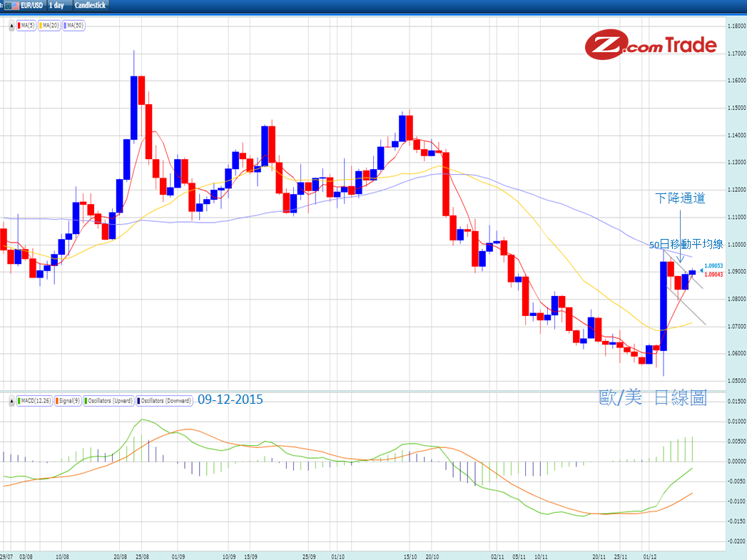Click the Signal(9) indicator label
Image resolution: width=747 pixels, height=560 pixels.
click(70, 400)
